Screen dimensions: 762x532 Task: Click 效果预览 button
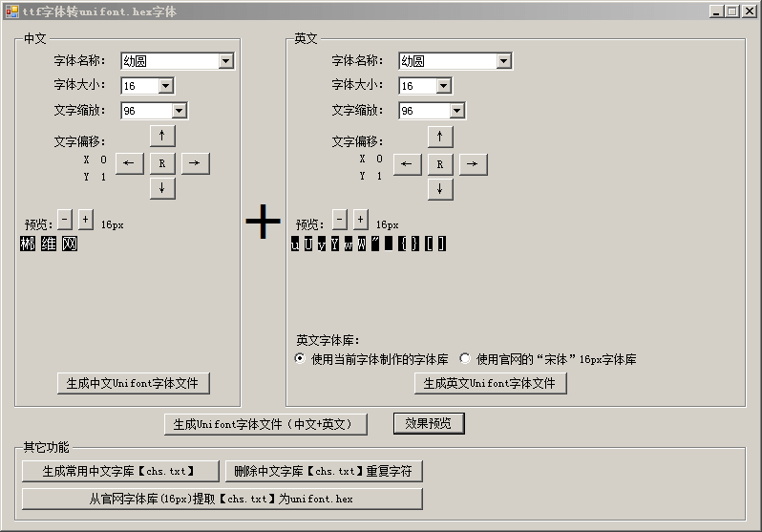click(x=429, y=423)
